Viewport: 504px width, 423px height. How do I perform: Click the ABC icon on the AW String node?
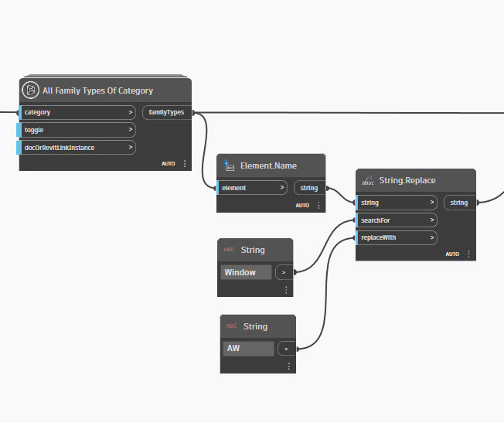(x=231, y=326)
